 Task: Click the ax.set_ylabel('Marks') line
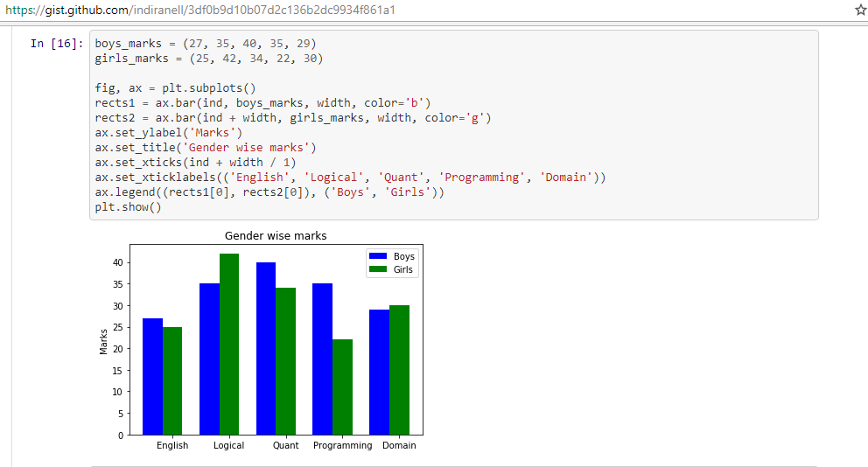click(x=168, y=133)
